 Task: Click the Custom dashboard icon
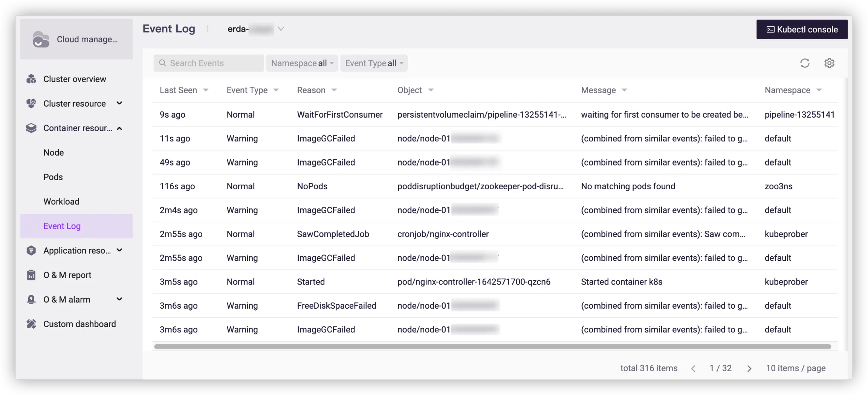(31, 324)
